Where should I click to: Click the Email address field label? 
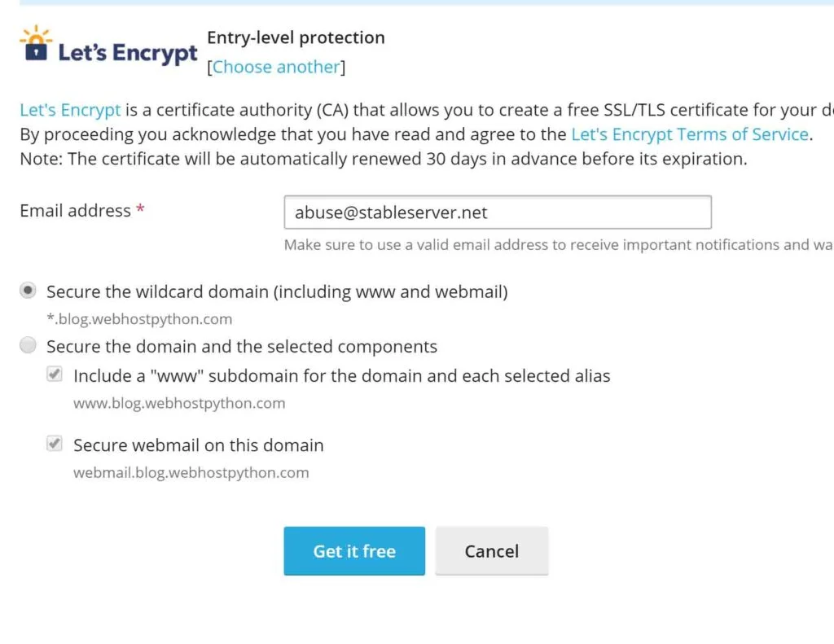coord(75,211)
